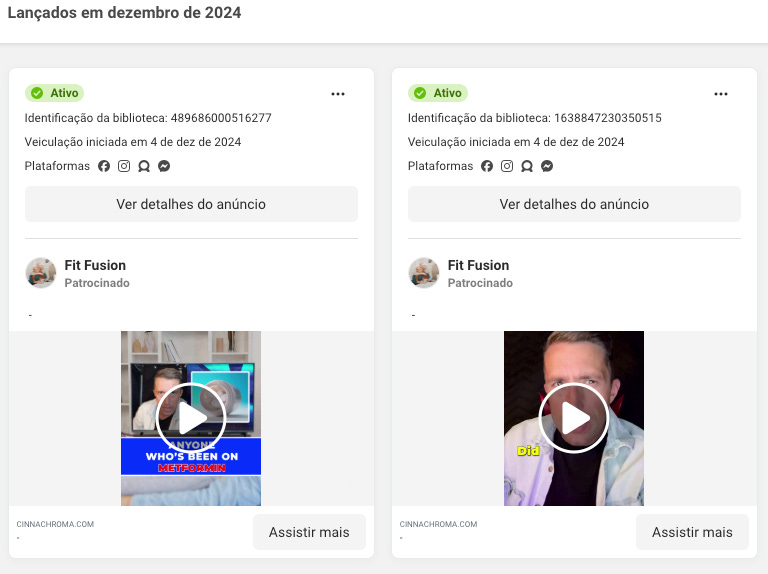
Task: Open Fit Fusion page name on ad 1638847230350515
Action: point(478,265)
